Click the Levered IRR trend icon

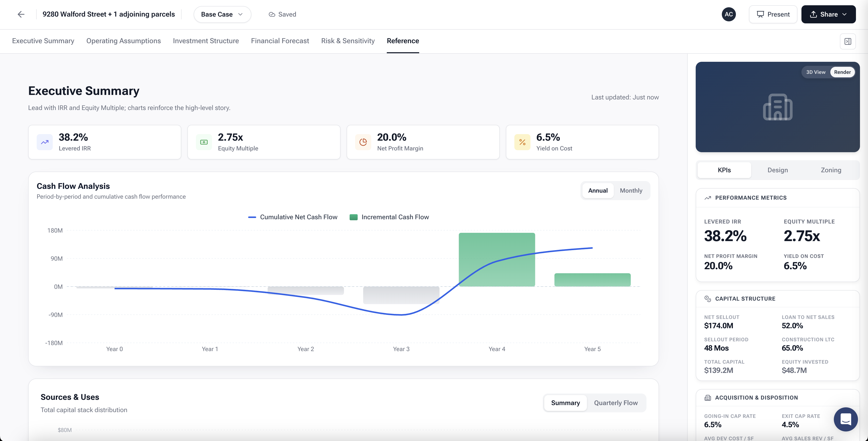[45, 142]
